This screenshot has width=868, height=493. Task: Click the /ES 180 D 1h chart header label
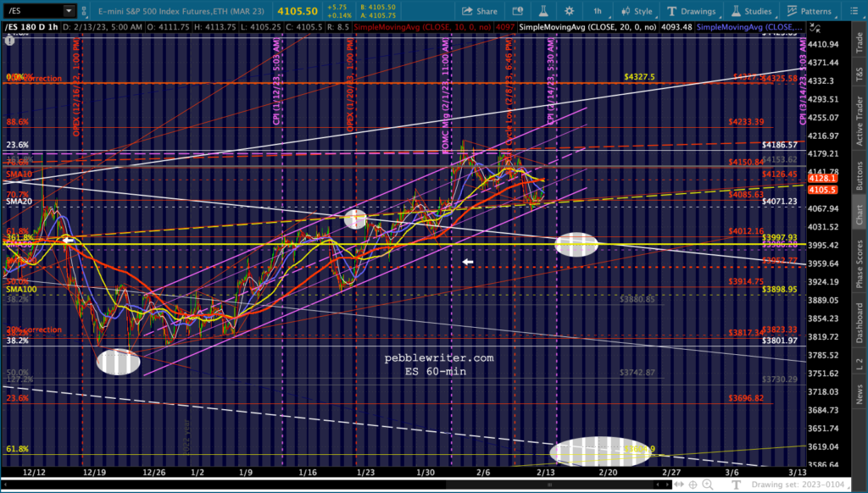31,27
